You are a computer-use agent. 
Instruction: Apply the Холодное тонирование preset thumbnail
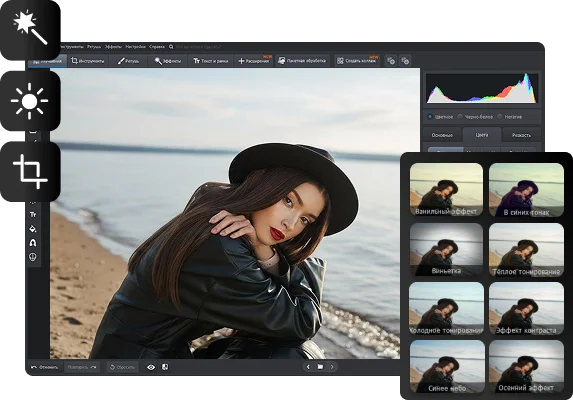[x=446, y=309]
